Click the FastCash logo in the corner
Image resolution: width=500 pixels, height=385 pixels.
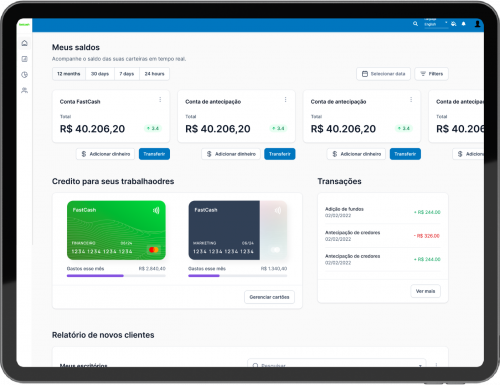pos(24,25)
